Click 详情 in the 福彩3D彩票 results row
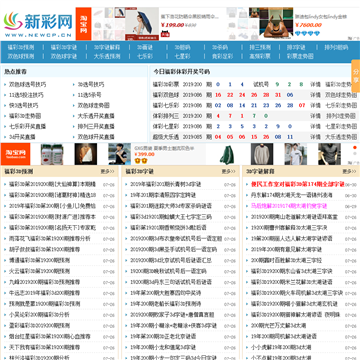 [315, 84]
